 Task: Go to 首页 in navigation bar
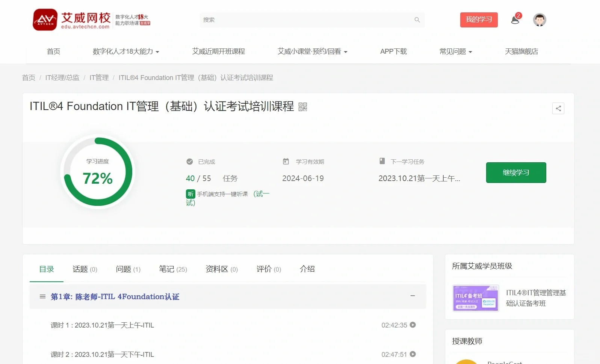coord(53,51)
